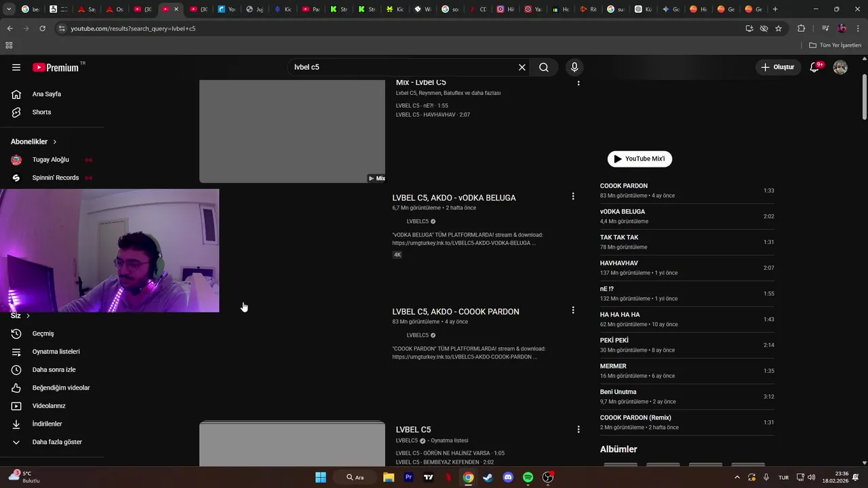
Task: Play COOOK PARDON (Remix) in side list
Action: [x=687, y=422]
